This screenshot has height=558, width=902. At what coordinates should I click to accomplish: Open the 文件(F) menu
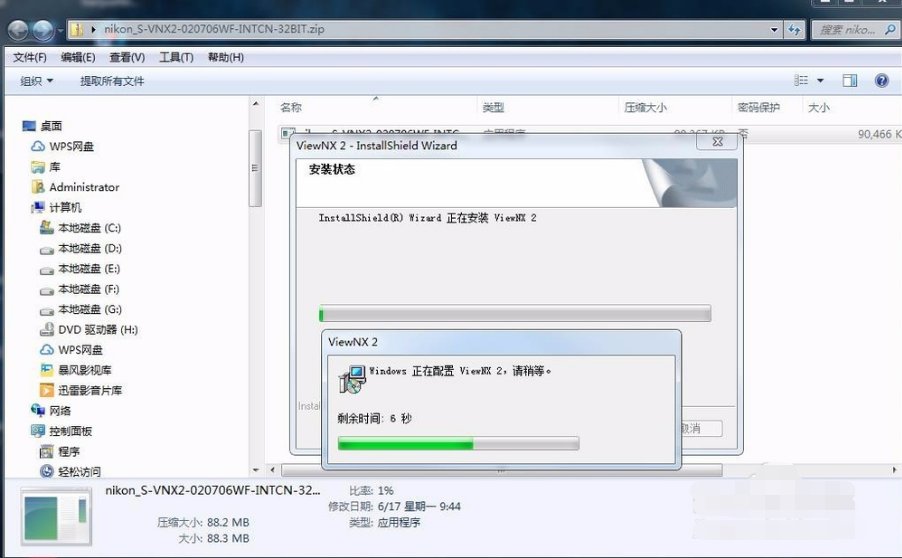point(30,57)
